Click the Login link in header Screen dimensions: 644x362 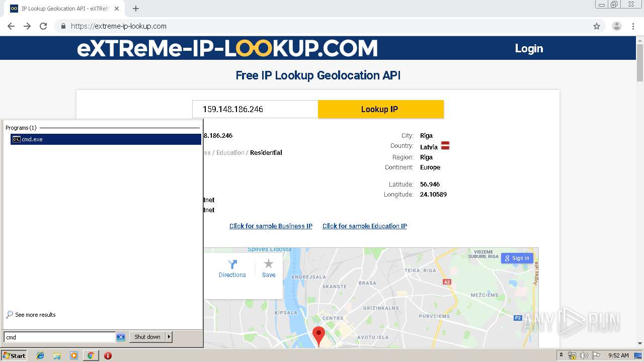tap(529, 48)
